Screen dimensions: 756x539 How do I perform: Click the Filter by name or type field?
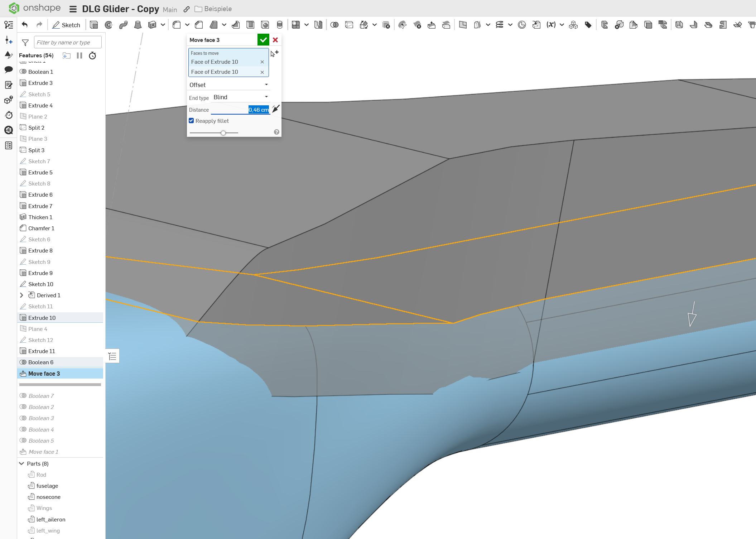pyautogui.click(x=68, y=42)
